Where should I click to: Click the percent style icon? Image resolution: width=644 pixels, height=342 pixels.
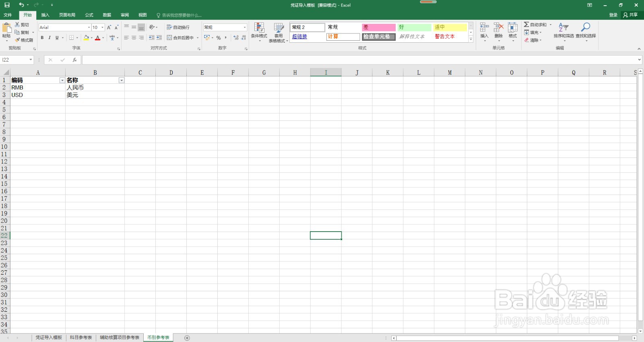coord(219,37)
